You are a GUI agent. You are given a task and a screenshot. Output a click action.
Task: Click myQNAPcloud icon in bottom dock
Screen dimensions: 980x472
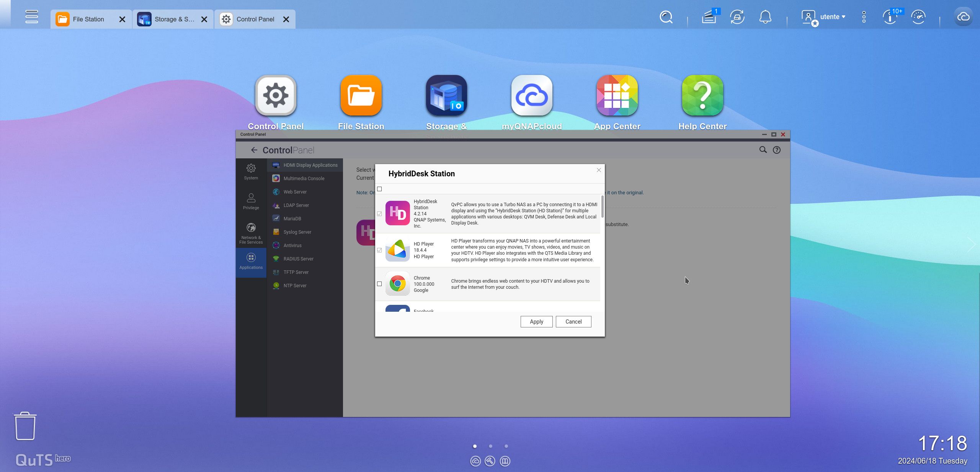pyautogui.click(x=475, y=461)
